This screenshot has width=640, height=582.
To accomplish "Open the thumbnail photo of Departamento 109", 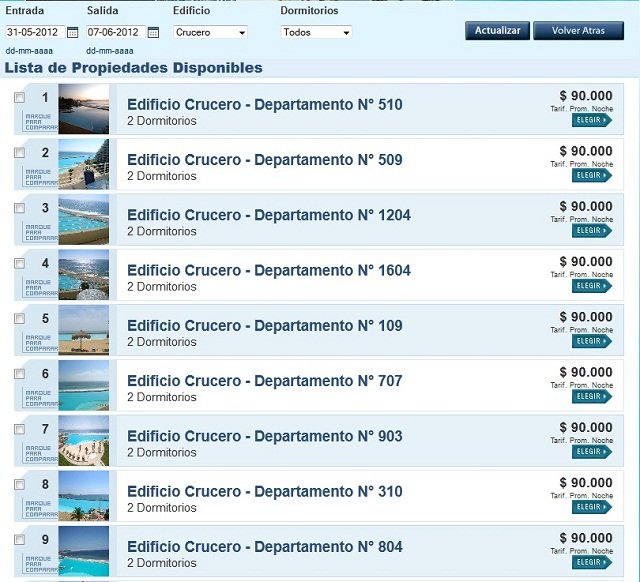I will (x=84, y=330).
